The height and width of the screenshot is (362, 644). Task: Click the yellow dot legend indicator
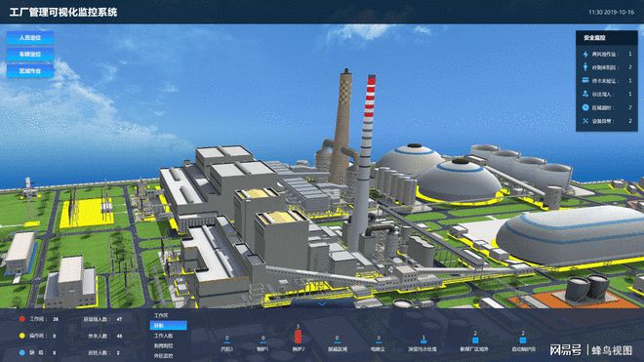(22, 336)
